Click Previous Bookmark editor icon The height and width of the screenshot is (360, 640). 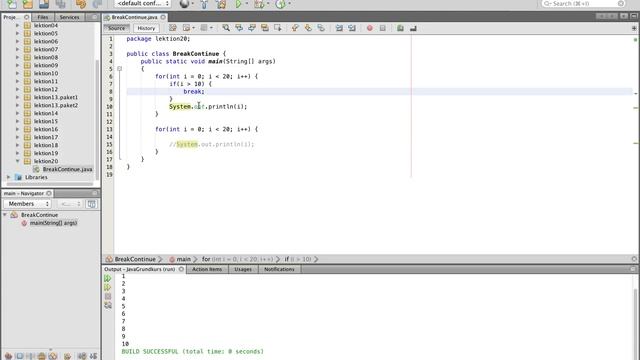(295, 28)
